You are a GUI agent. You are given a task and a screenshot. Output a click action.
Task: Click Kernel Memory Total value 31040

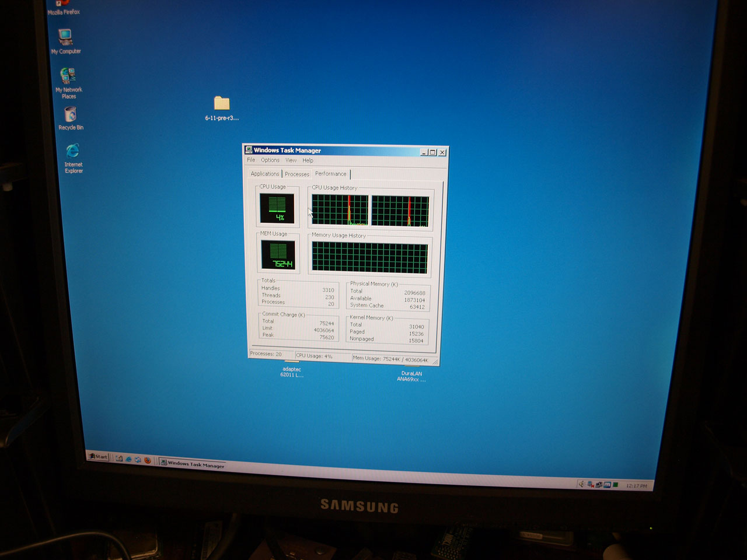tap(417, 327)
